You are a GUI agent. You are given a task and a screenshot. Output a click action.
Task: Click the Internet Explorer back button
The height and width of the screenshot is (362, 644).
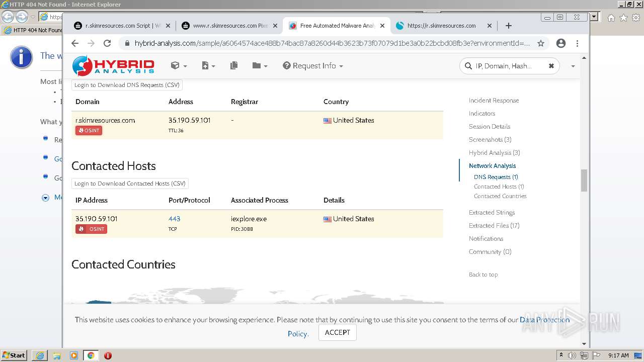coord(8,17)
